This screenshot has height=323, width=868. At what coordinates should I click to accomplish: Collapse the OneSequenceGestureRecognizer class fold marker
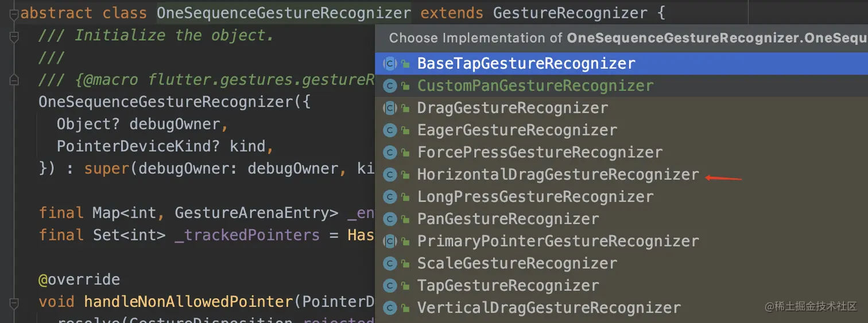click(x=14, y=14)
